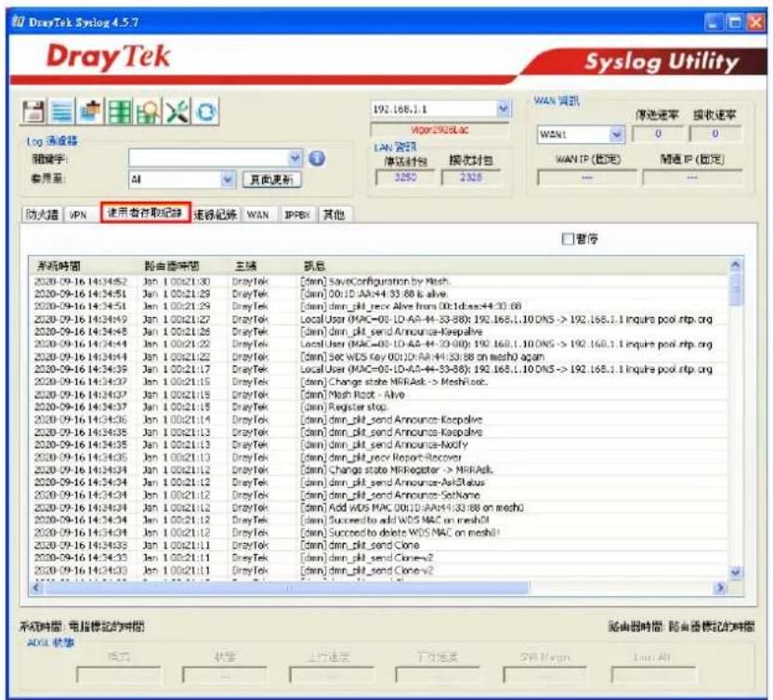Maximize the DrayTek Syslog window

(735, 22)
